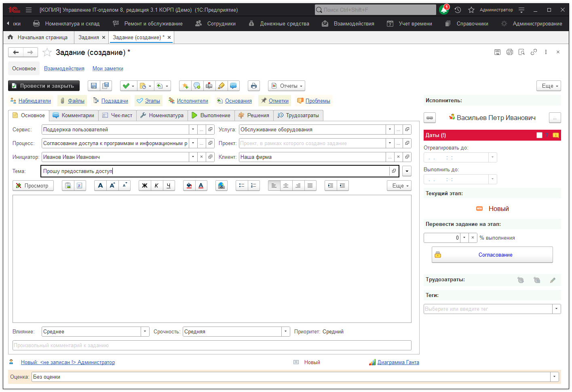The height and width of the screenshot is (392, 572).
Task: Open the notifications bell icon
Action: point(444,10)
